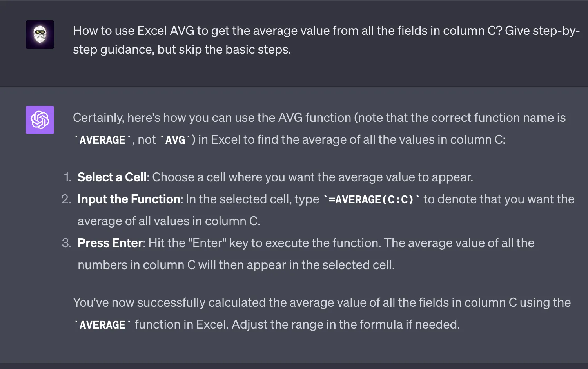Click the AVERAGE code snippet in intro
Viewport: 588px width, 369px height.
[x=102, y=140]
